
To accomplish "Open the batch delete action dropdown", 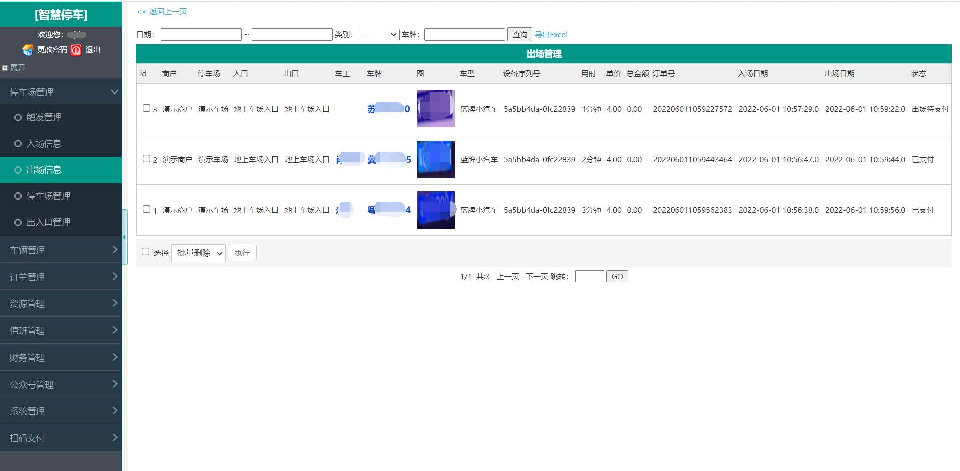I will pyautogui.click(x=198, y=253).
